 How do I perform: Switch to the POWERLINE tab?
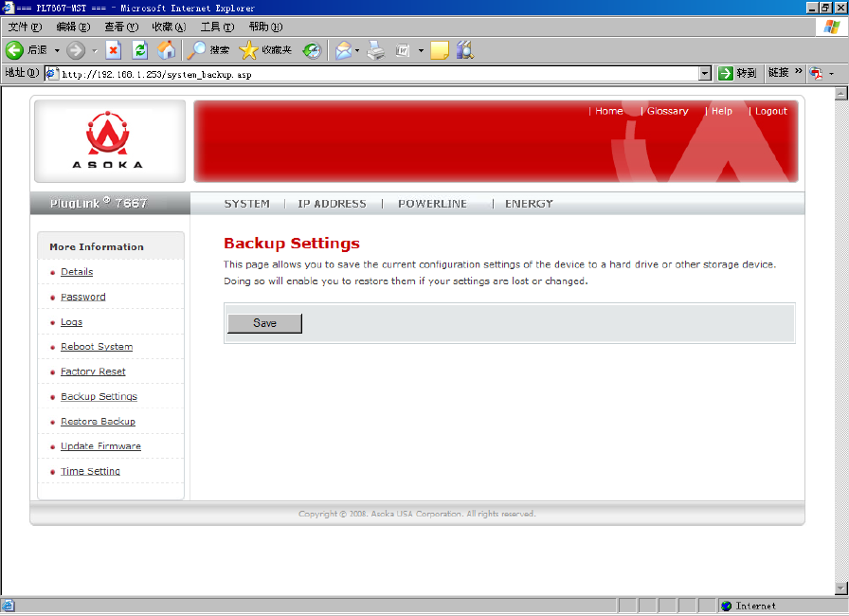pyautogui.click(x=432, y=204)
